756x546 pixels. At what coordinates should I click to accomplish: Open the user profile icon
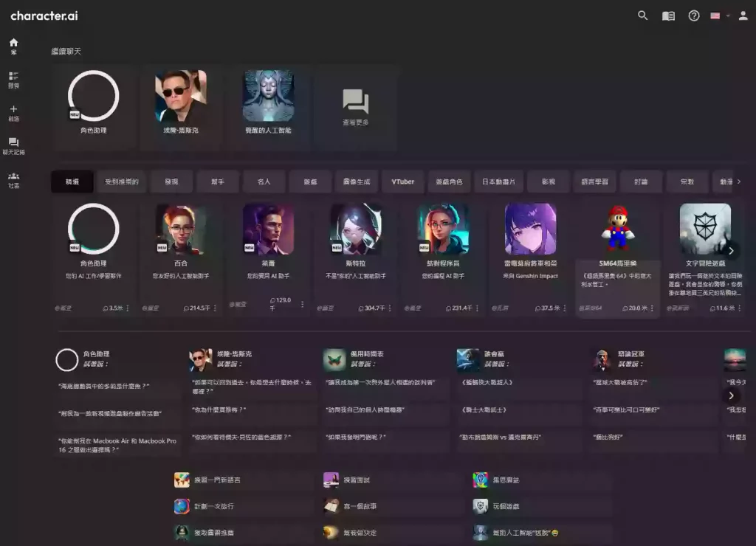[743, 15]
